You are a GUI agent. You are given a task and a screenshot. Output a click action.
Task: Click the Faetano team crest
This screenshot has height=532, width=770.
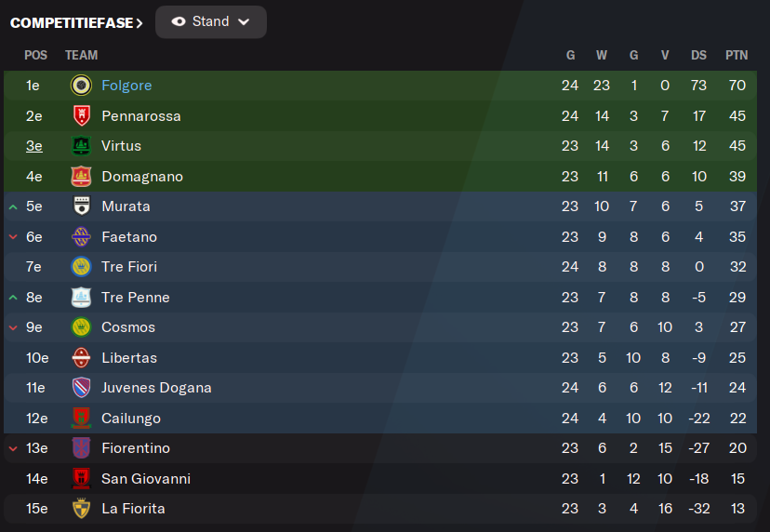81,237
